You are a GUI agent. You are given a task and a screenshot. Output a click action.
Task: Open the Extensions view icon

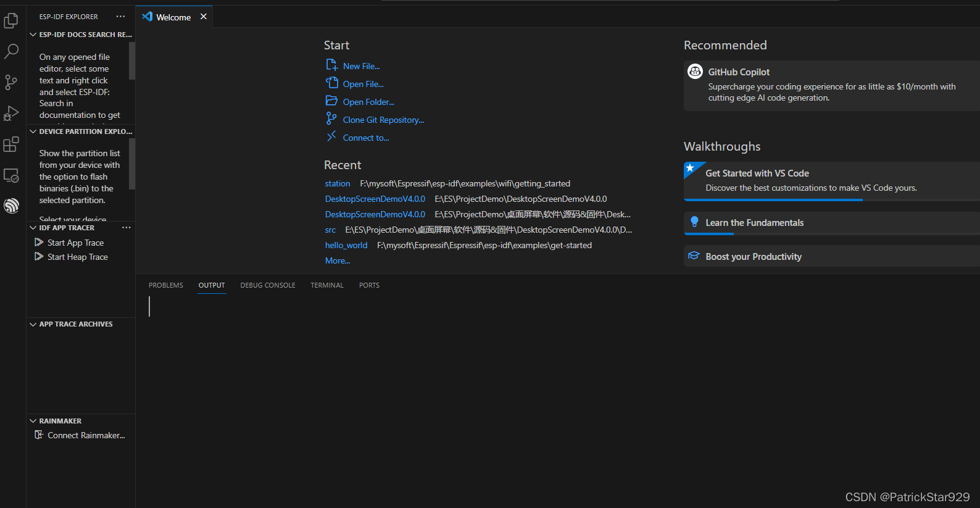click(11, 144)
